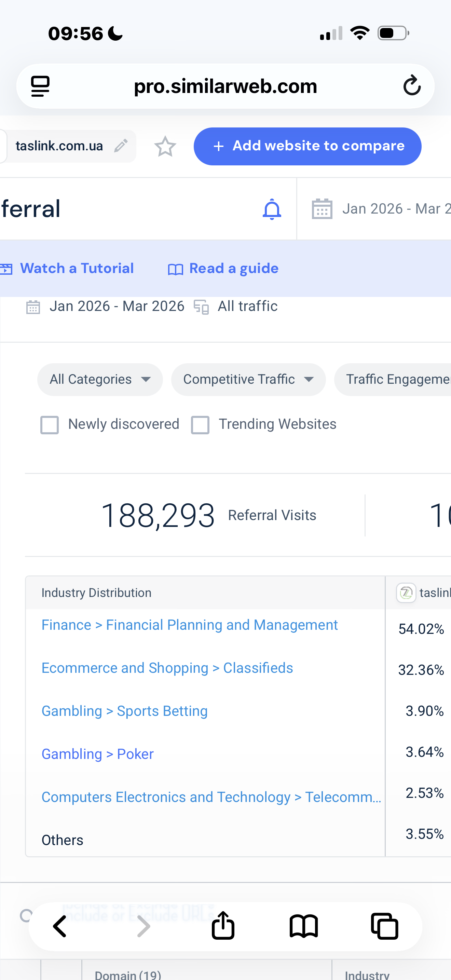The height and width of the screenshot is (980, 451).
Task: Check the Trending Websites box
Action: (x=201, y=425)
